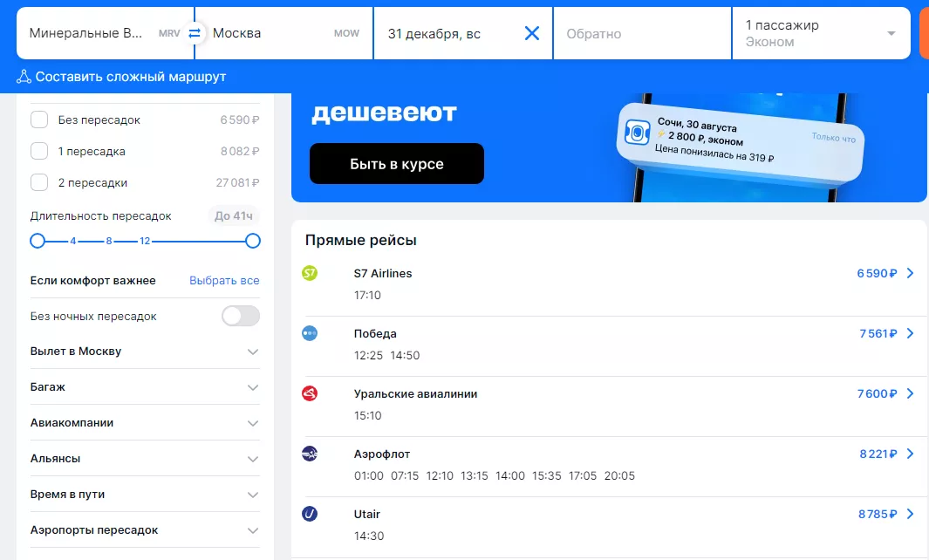
Task: Click the Аэрофлот airline logo icon
Action: [x=309, y=454]
